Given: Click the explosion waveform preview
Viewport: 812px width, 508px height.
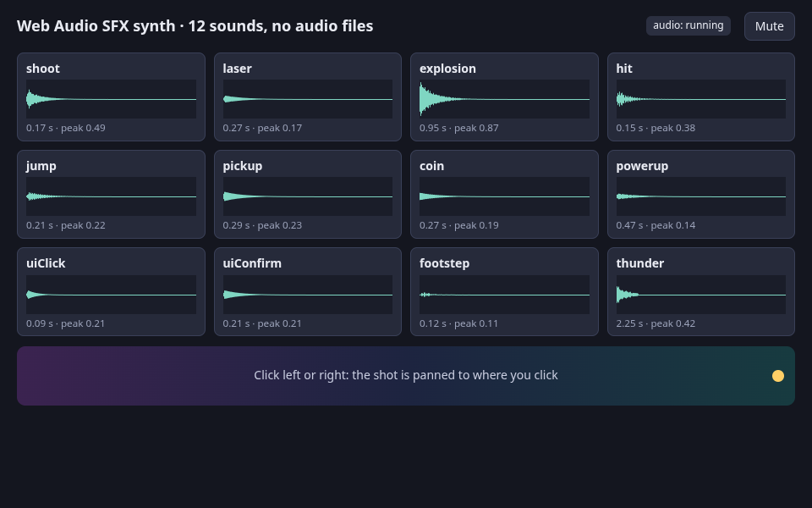Looking at the screenshot, I should 504,99.
